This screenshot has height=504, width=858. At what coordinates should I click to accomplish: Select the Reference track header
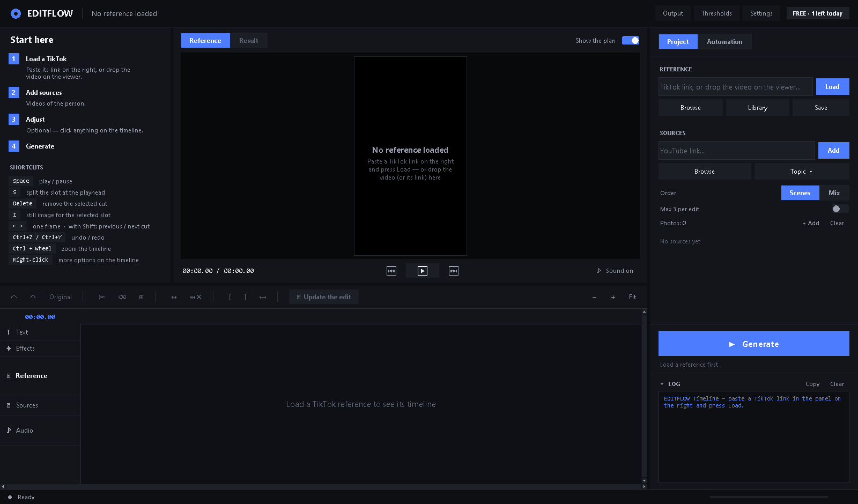[x=40, y=376]
